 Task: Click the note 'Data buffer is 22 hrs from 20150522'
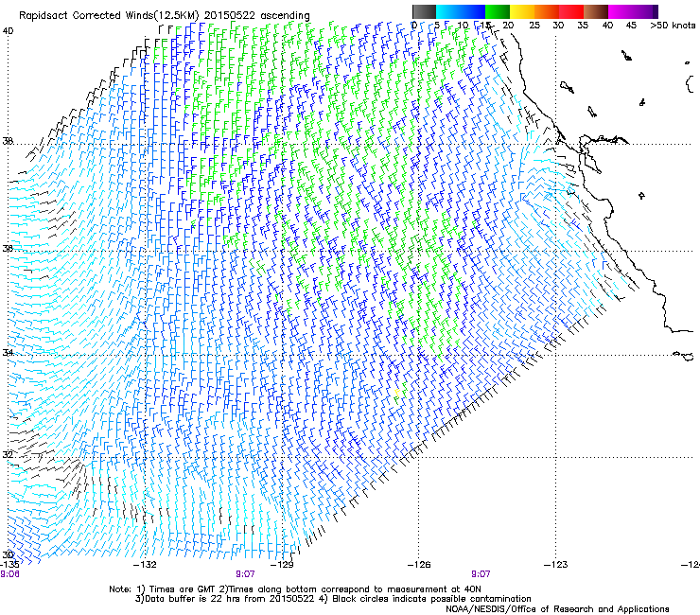click(x=230, y=599)
